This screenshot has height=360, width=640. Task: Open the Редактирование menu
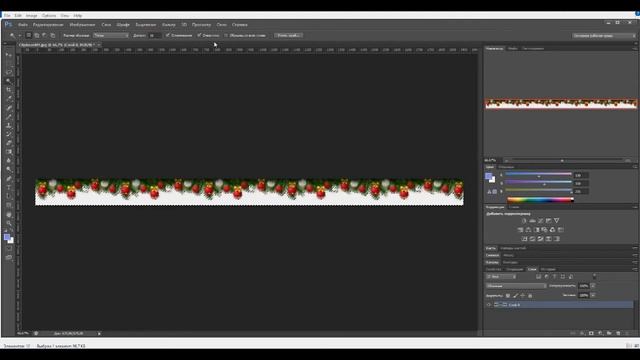48,24
